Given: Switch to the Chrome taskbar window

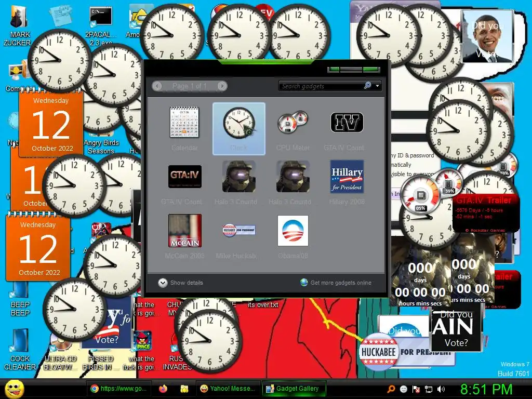Looking at the screenshot, I should (x=118, y=389).
